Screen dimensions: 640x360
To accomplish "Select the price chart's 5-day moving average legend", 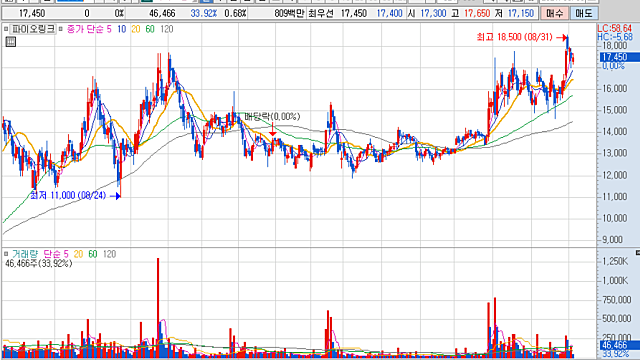I will pyautogui.click(x=109, y=29).
